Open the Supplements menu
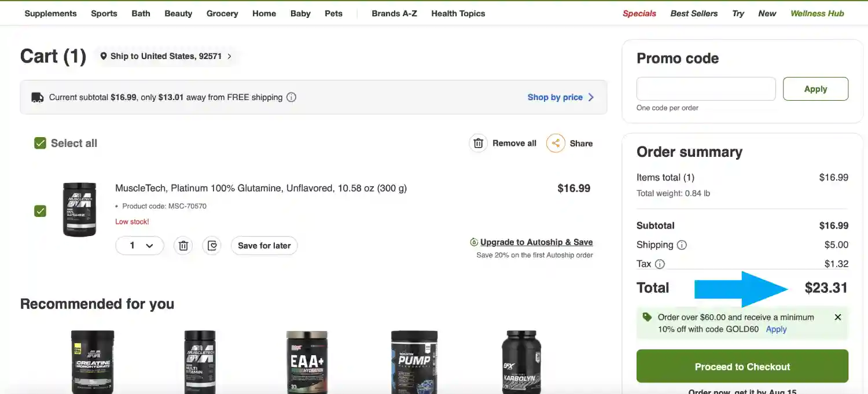This screenshot has width=868, height=394. (x=50, y=13)
